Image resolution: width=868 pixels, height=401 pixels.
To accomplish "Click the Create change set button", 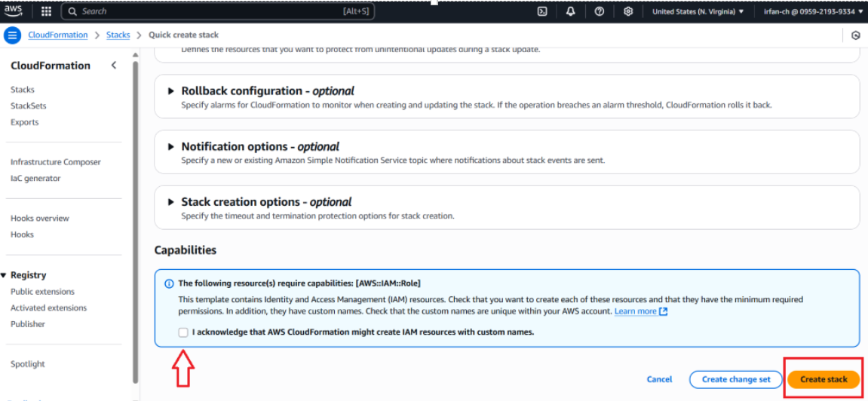I will point(736,379).
